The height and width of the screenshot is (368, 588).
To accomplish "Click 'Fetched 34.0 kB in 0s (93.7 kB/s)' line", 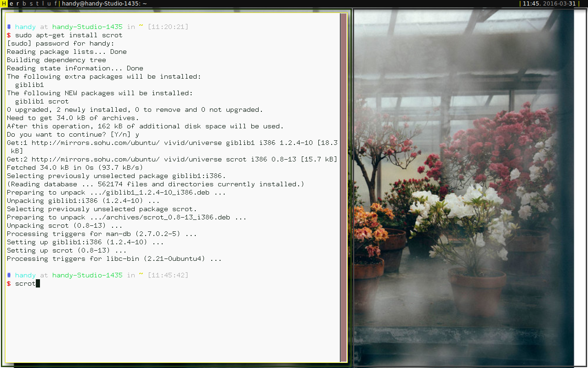I will point(75,168).
